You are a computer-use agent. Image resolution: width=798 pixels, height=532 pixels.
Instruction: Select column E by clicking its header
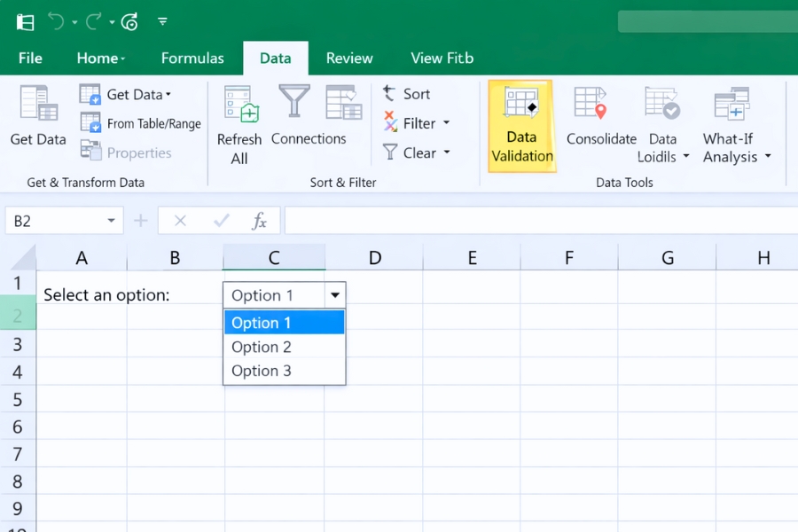[472, 257]
